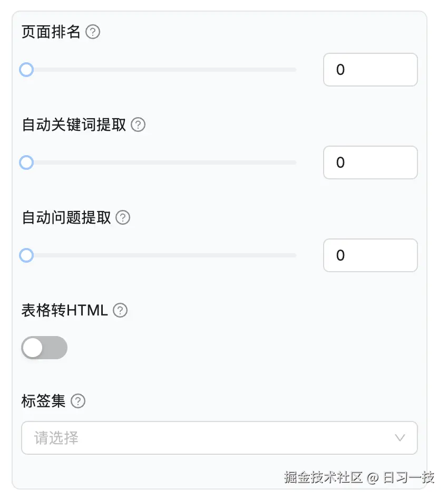Image resolution: width=448 pixels, height=498 pixels.
Task: Focus the 页面排名 number input box
Action: (x=370, y=70)
